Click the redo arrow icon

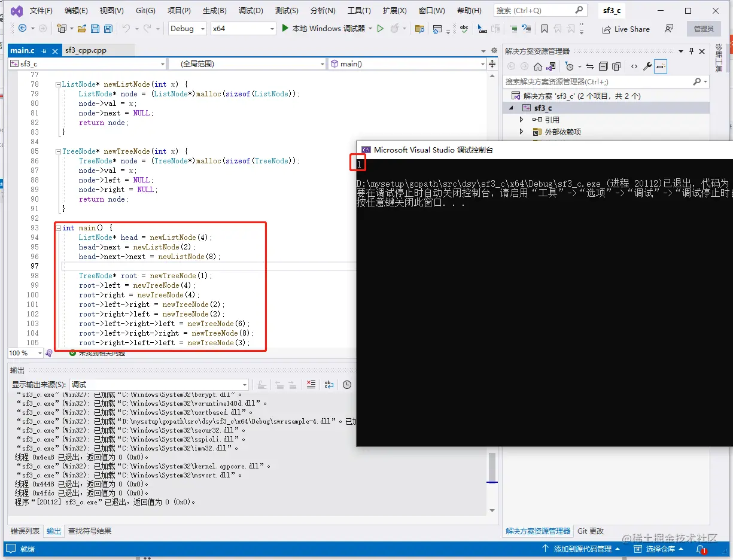(x=147, y=29)
